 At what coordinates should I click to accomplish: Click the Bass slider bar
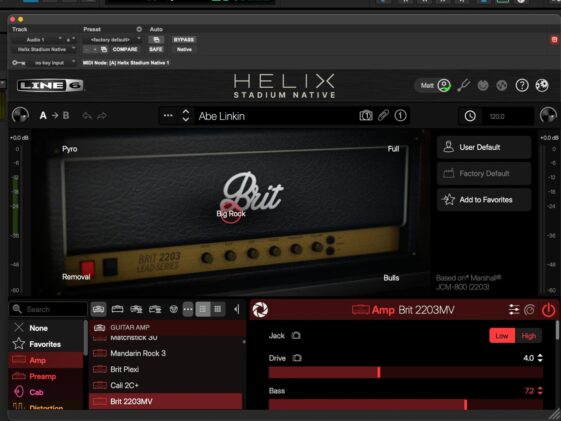click(406, 405)
